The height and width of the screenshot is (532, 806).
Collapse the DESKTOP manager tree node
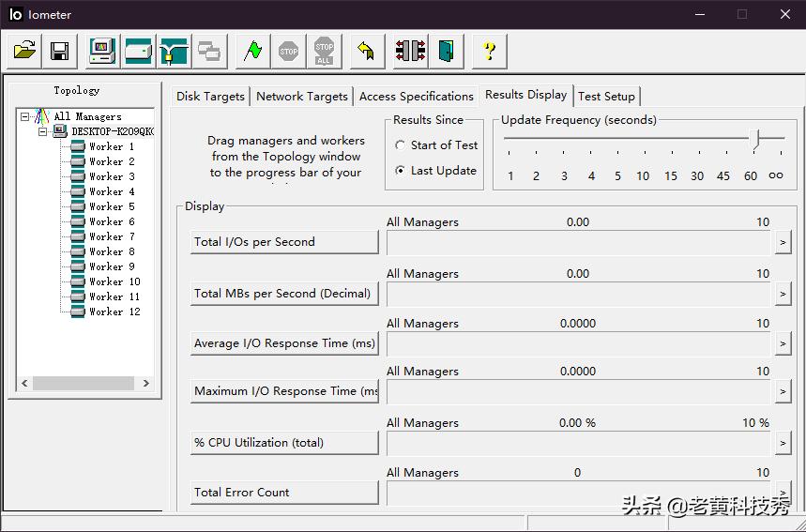pos(42,132)
